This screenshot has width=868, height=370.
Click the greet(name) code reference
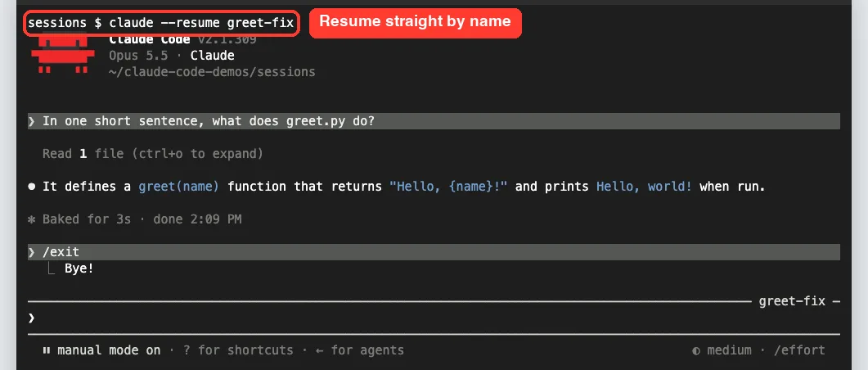(179, 187)
